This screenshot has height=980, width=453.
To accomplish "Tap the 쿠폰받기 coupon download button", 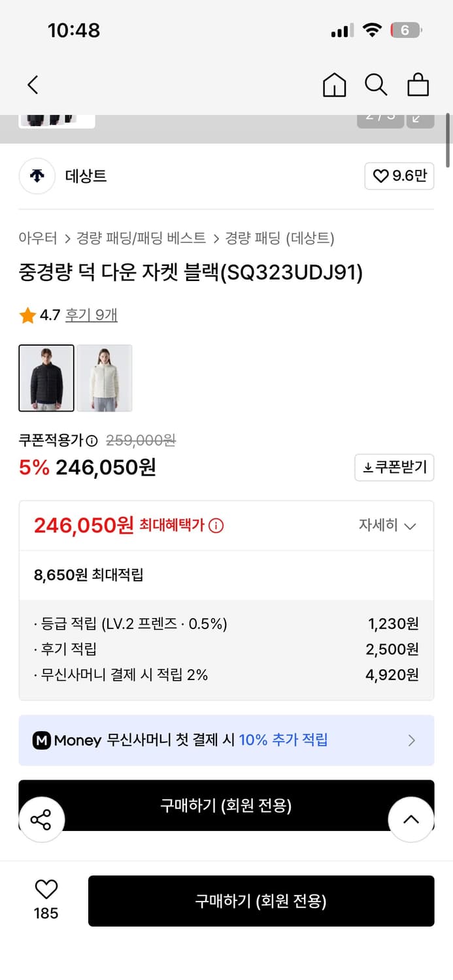I will [394, 467].
